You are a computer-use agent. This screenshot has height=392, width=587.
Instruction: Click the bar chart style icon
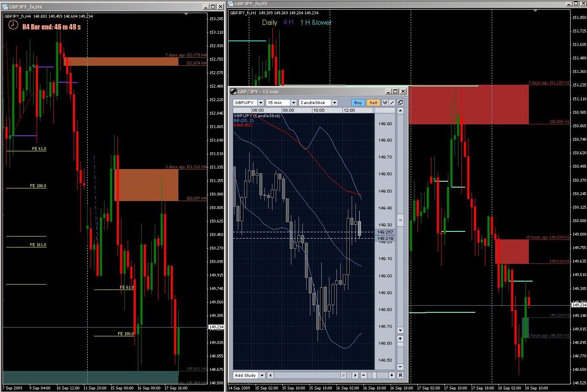tap(385, 102)
